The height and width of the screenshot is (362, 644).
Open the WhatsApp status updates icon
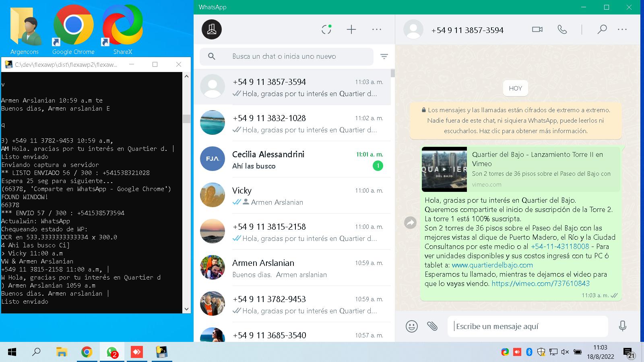[326, 29]
